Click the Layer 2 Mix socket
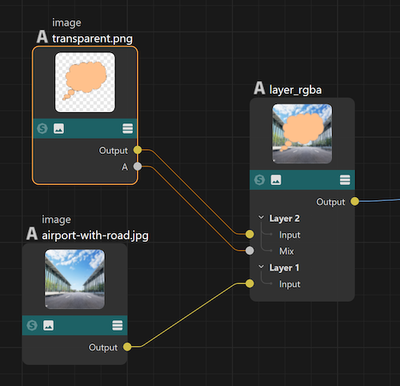 (x=250, y=251)
